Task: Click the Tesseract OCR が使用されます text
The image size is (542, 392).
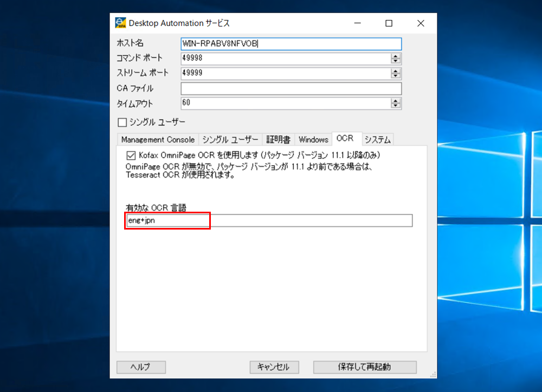Action: tap(180, 175)
